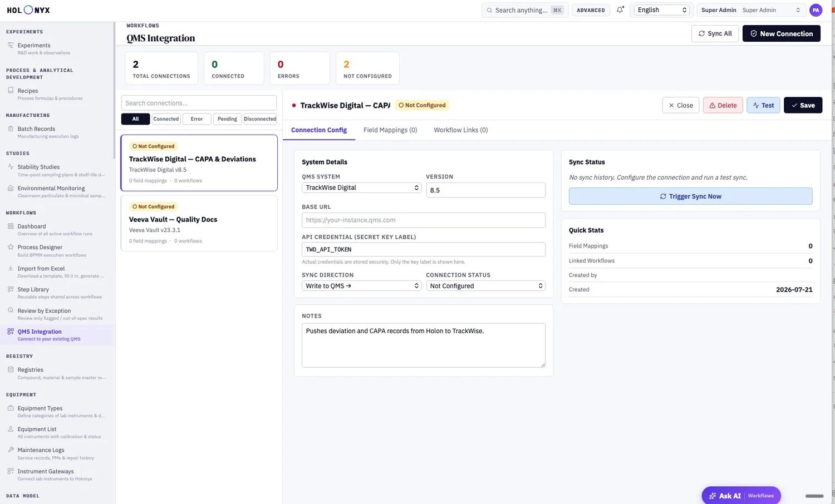Click the Ask AI sparkle icon
Image resolution: width=835 pixels, height=504 pixels.
click(713, 496)
